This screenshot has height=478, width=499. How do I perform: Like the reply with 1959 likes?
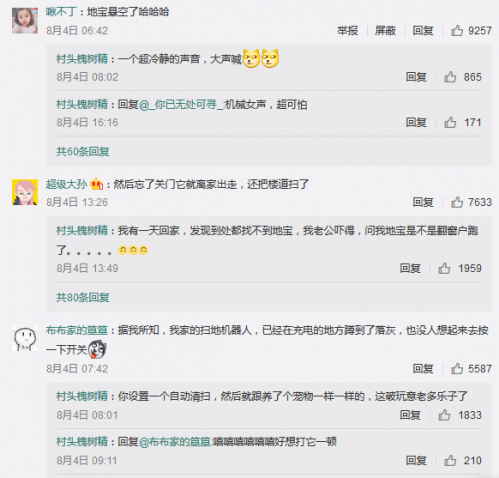pos(444,268)
